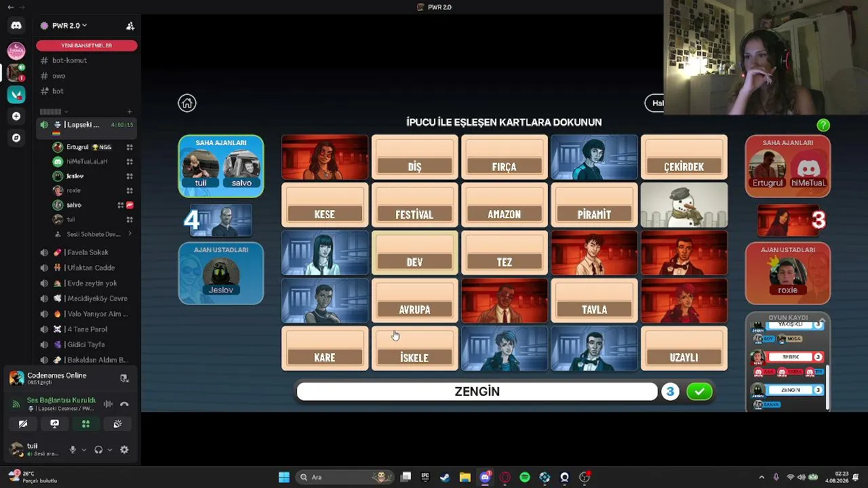Click the Discord back navigation arrow
This screenshot has height=488, width=868.
point(10,7)
